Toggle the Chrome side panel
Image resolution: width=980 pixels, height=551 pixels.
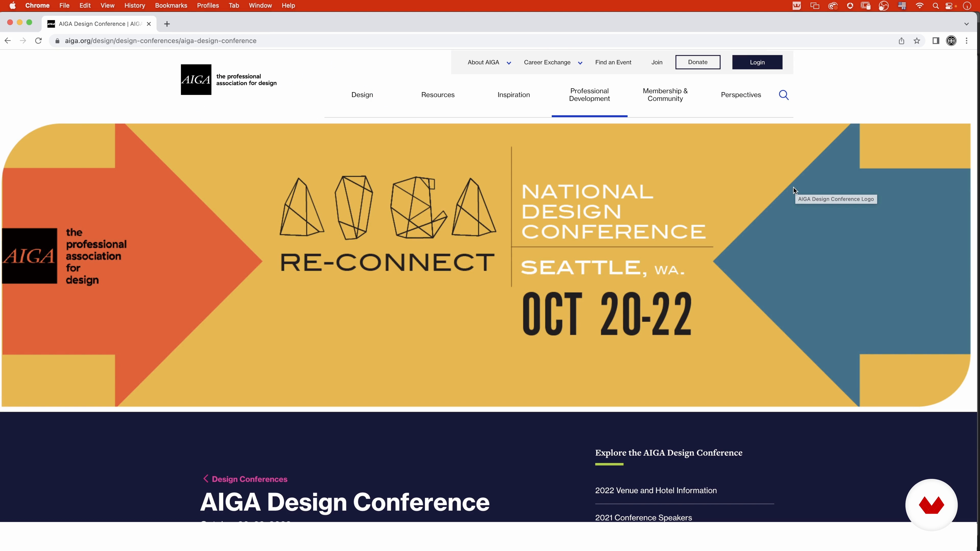[x=936, y=41]
